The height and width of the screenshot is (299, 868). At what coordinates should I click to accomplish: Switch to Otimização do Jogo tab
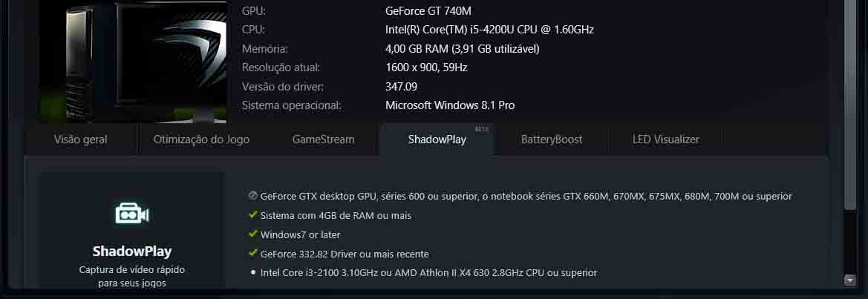click(201, 139)
